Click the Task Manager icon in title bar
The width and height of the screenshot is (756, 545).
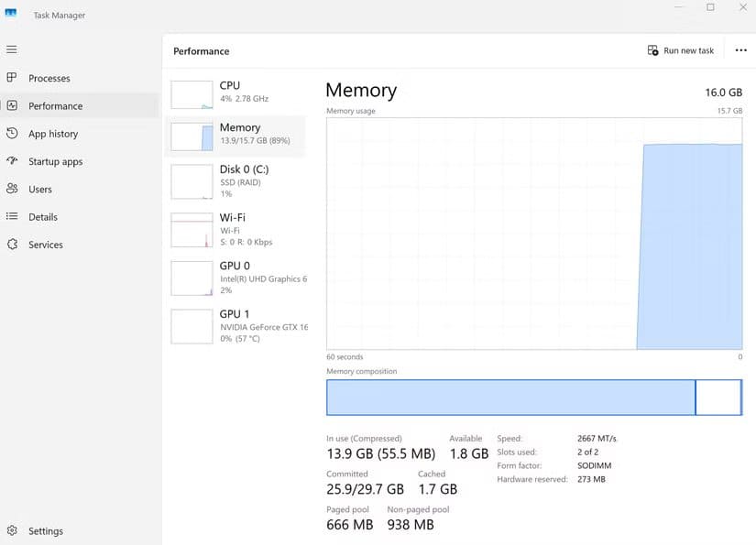pyautogui.click(x=12, y=14)
